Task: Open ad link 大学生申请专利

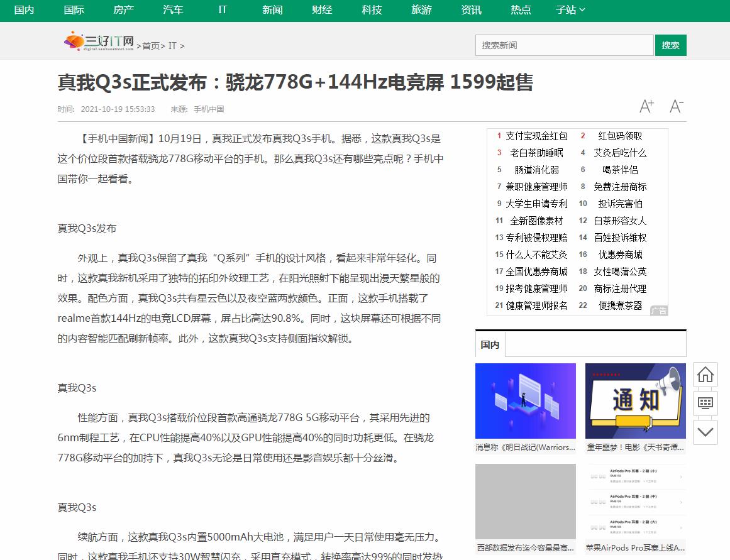Action: coord(536,204)
